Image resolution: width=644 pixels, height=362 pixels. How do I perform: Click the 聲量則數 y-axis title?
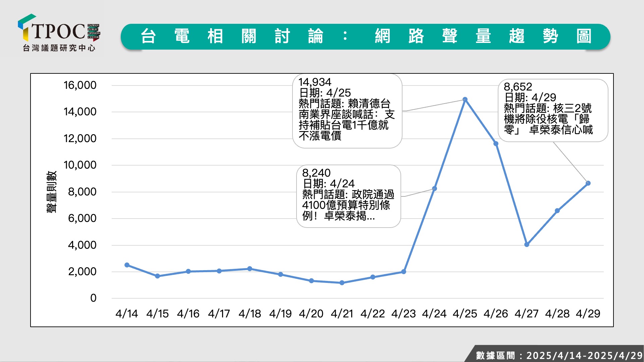51,192
